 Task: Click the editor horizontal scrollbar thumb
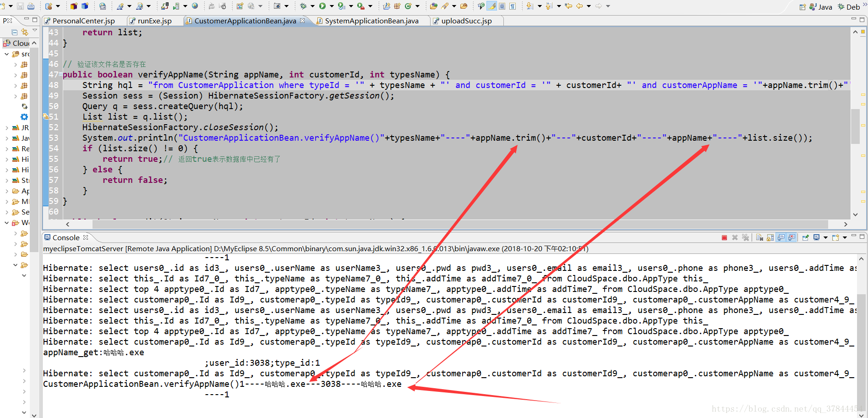(x=460, y=224)
